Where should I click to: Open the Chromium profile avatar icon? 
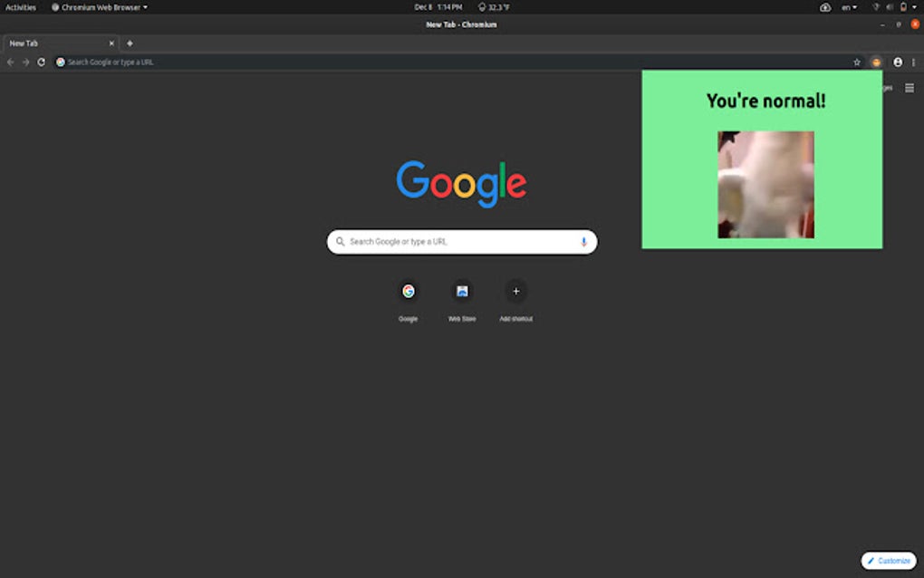tap(896, 62)
